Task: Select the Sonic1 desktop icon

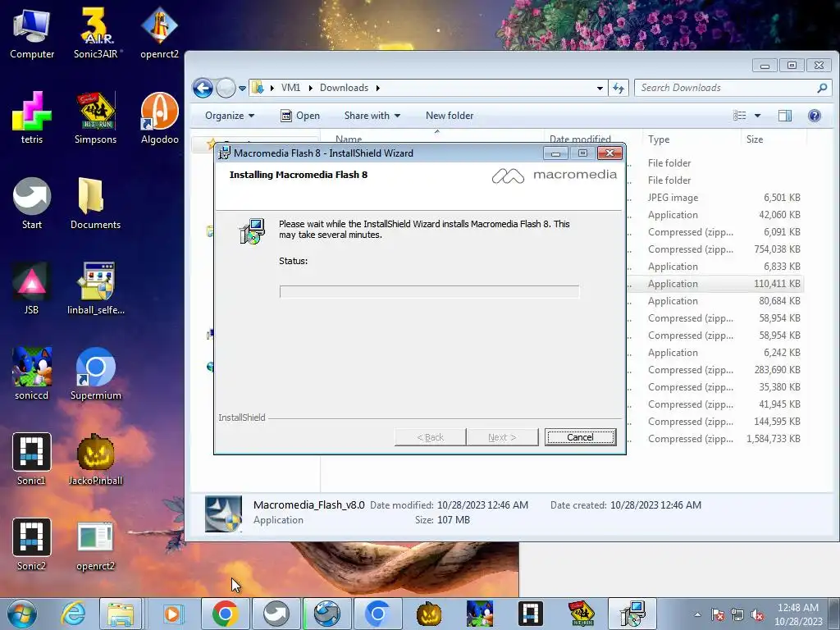Action: pyautogui.click(x=32, y=459)
